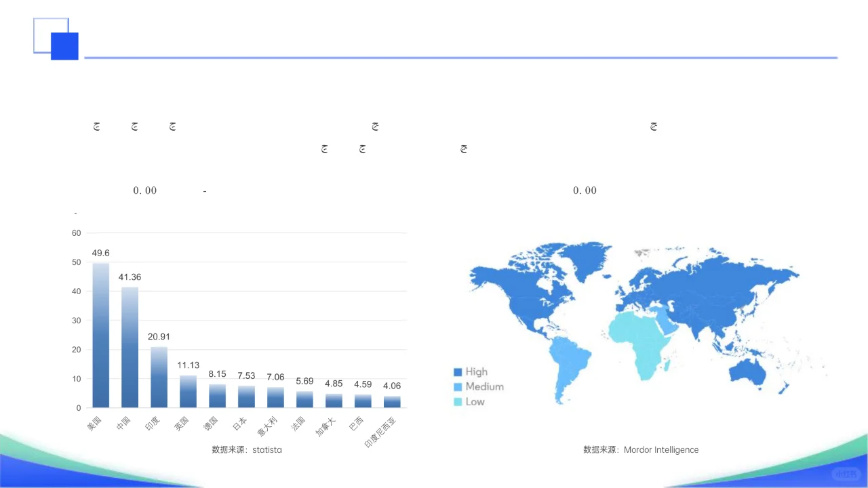The image size is (868, 488).
Task: Click the 美国 axis label
Action: pos(95,424)
